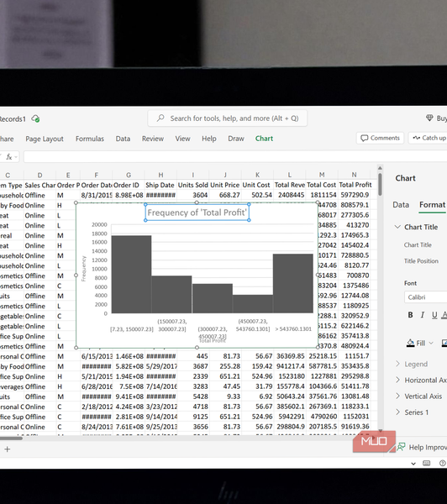Click in the formula bar input
This screenshot has width=447, height=504.
[x=234, y=157]
